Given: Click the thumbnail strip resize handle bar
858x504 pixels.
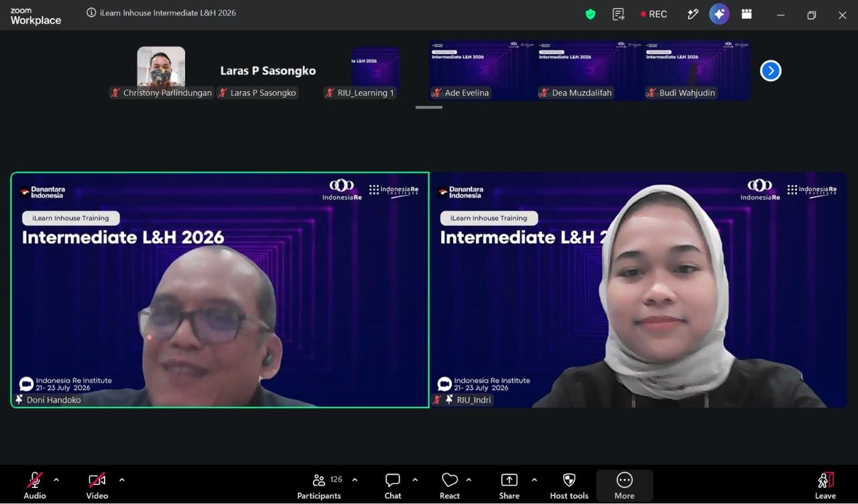Looking at the screenshot, I should click(x=429, y=107).
